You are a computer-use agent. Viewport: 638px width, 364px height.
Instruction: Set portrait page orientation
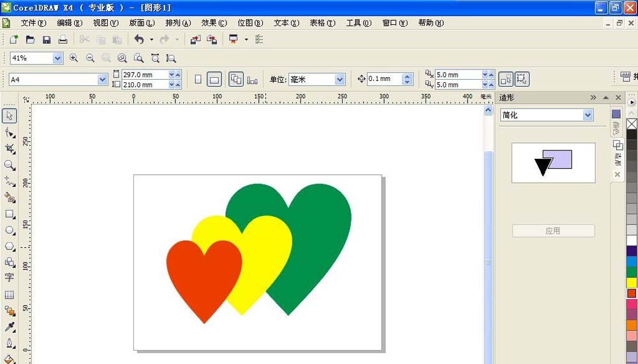pos(198,79)
